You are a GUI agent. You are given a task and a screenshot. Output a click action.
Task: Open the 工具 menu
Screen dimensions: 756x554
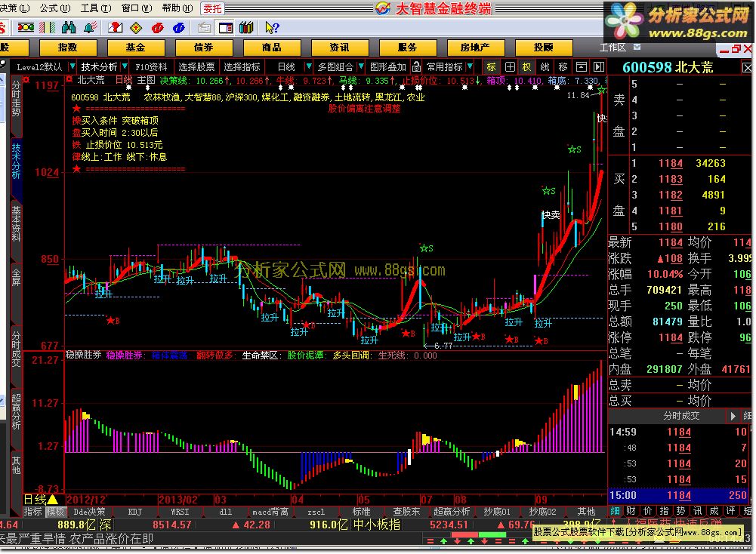pos(96,8)
